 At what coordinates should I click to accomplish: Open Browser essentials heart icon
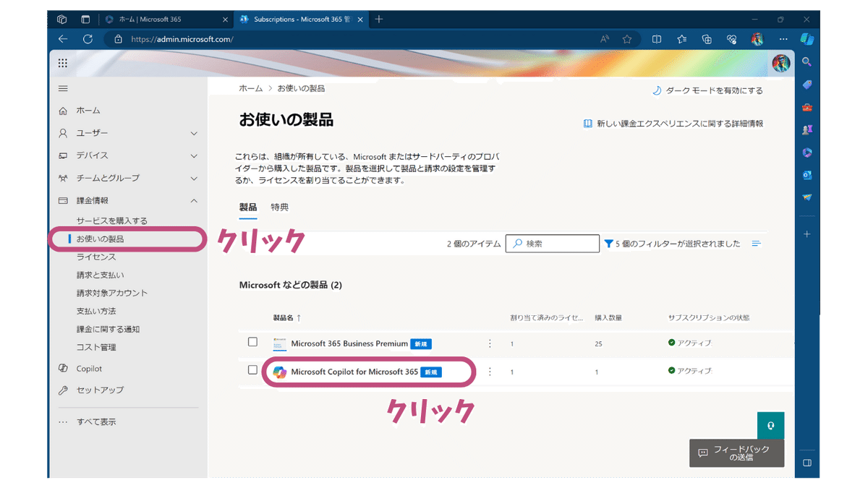coord(733,39)
